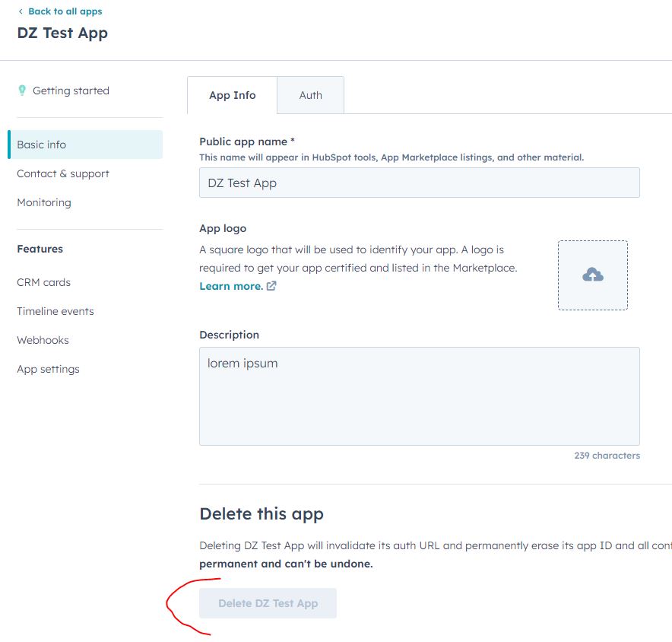Select the App Info tab
The width and height of the screenshot is (672, 642).
coord(232,95)
